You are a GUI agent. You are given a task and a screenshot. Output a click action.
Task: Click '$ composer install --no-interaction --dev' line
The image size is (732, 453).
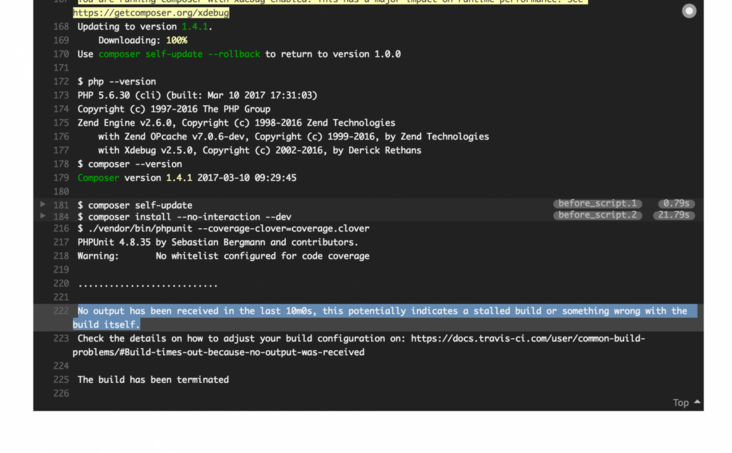(x=184, y=217)
